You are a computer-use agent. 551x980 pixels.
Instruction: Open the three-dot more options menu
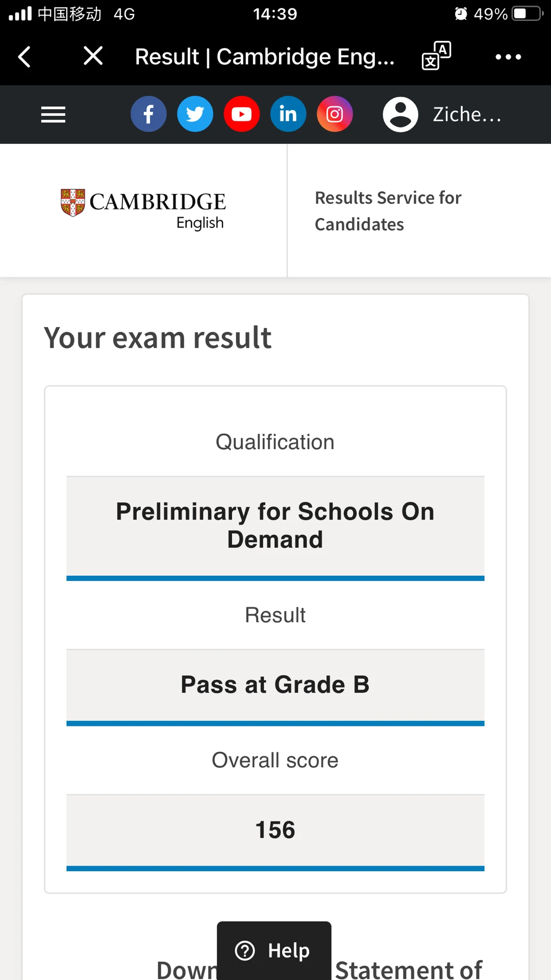[508, 57]
